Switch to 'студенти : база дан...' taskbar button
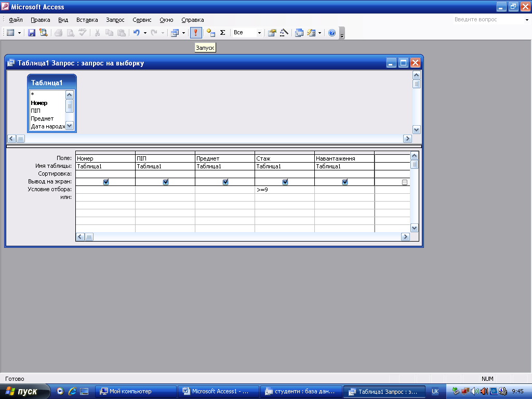 tap(302, 392)
